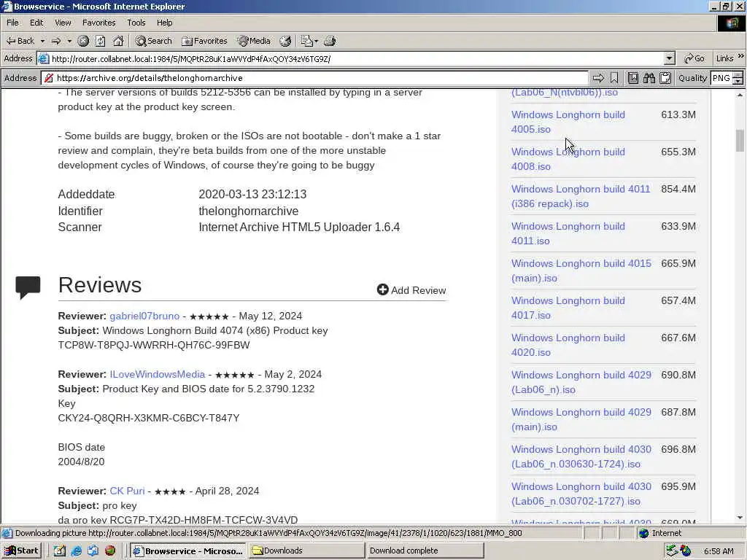This screenshot has height=560, width=747.
Task: Select the Quality PNG value field
Action: [x=721, y=78]
